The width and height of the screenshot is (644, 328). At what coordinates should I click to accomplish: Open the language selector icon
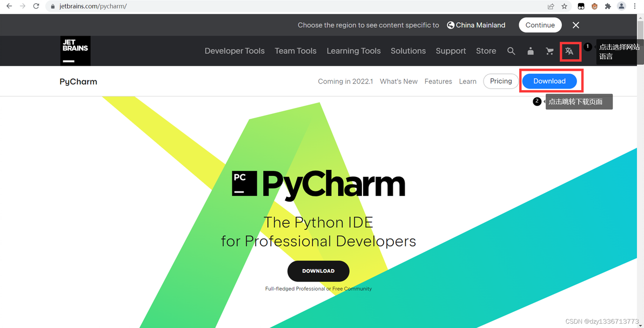click(569, 51)
